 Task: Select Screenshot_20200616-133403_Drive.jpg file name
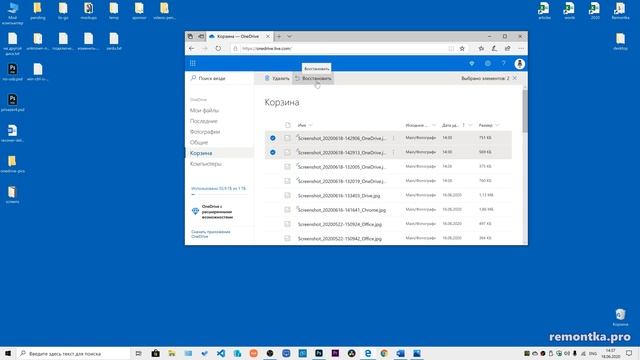pyautogui.click(x=339, y=196)
